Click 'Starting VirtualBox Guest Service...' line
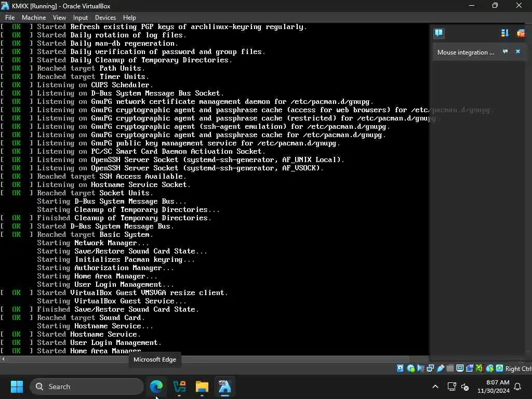Screen dimensions: 532x399 tap(111, 301)
